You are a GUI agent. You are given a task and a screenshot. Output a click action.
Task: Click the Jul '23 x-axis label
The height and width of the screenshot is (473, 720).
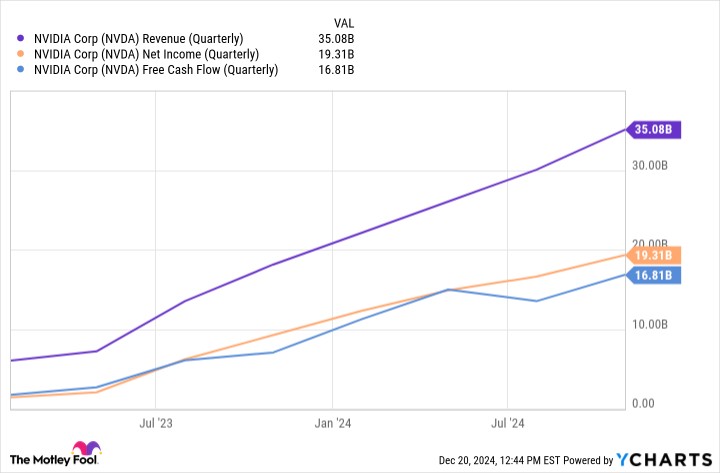click(x=156, y=423)
